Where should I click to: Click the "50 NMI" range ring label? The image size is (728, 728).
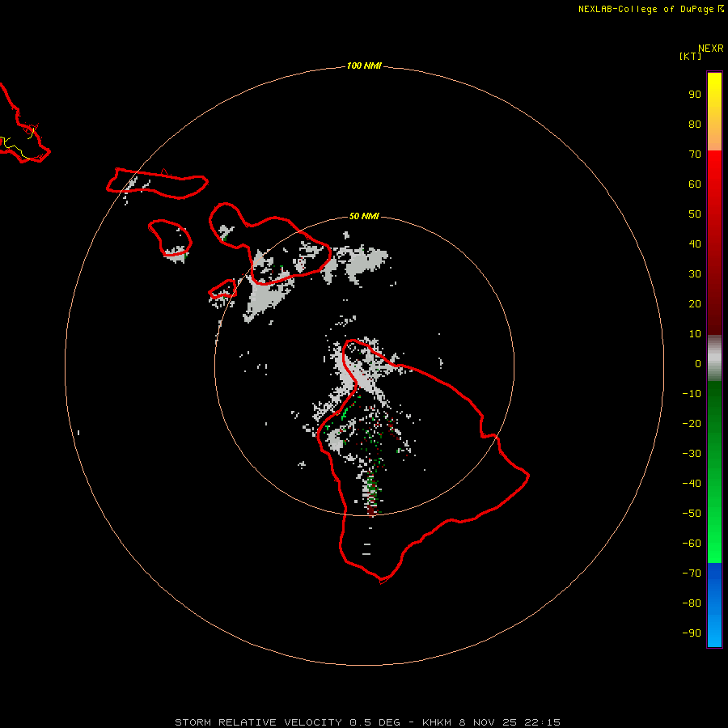pyautogui.click(x=364, y=216)
